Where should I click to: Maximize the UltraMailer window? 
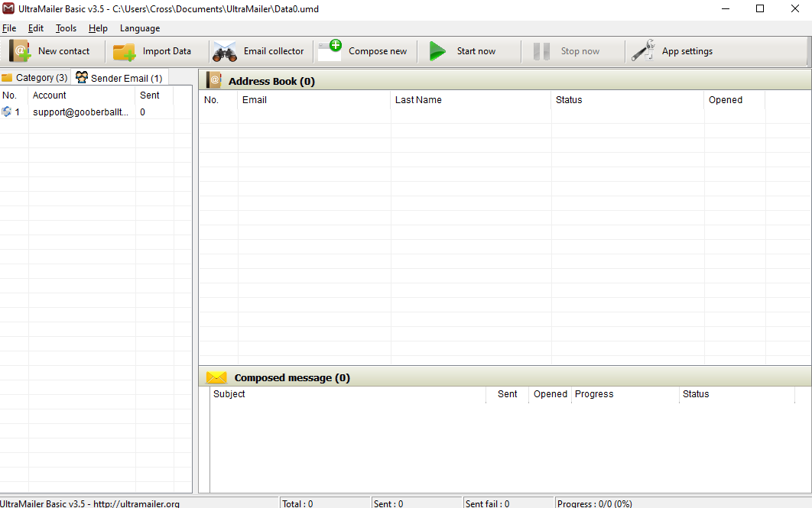(760, 9)
